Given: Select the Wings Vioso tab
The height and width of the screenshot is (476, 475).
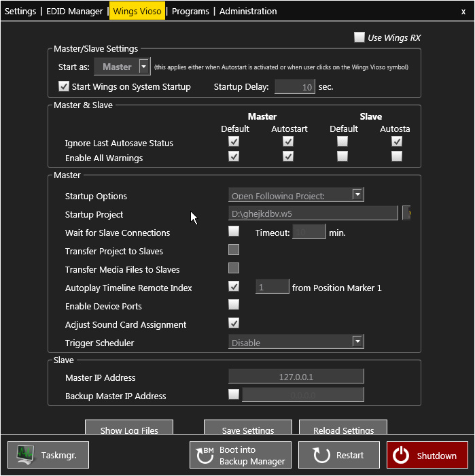Looking at the screenshot, I should coord(137,11).
